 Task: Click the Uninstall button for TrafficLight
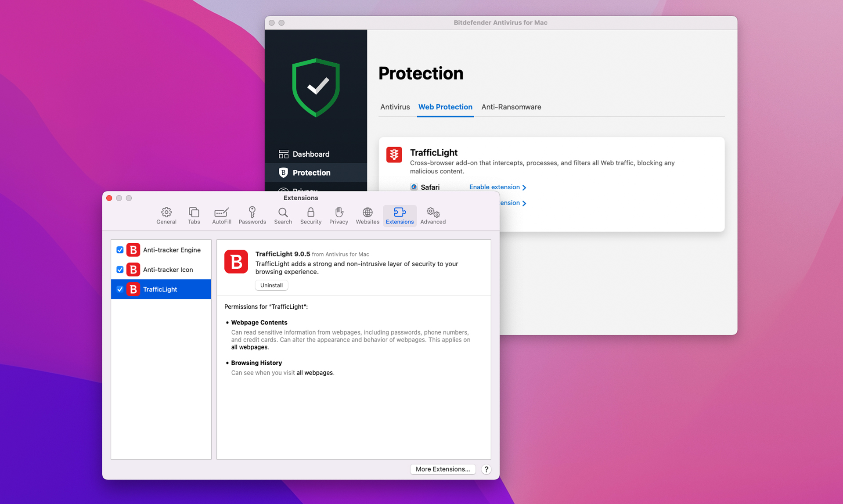pyautogui.click(x=270, y=285)
